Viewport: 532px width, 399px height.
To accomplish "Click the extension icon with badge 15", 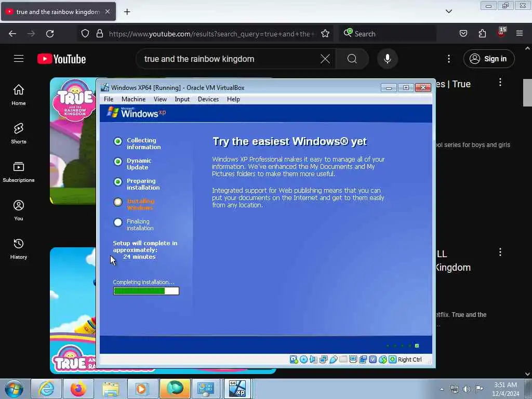I will pos(501,33).
